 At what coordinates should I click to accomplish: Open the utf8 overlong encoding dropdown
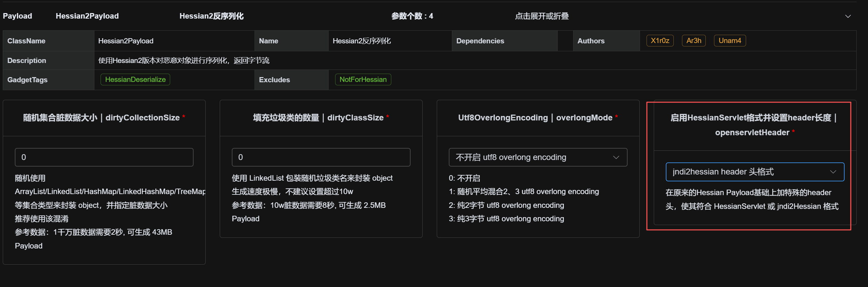point(537,157)
